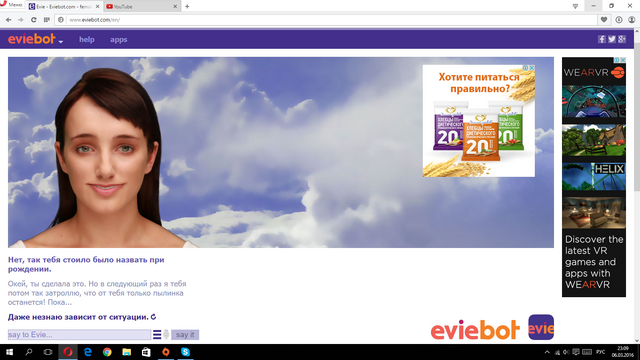This screenshot has width=640, height=360.
Task: Launch Chrome from the taskbar
Action: click(107, 352)
